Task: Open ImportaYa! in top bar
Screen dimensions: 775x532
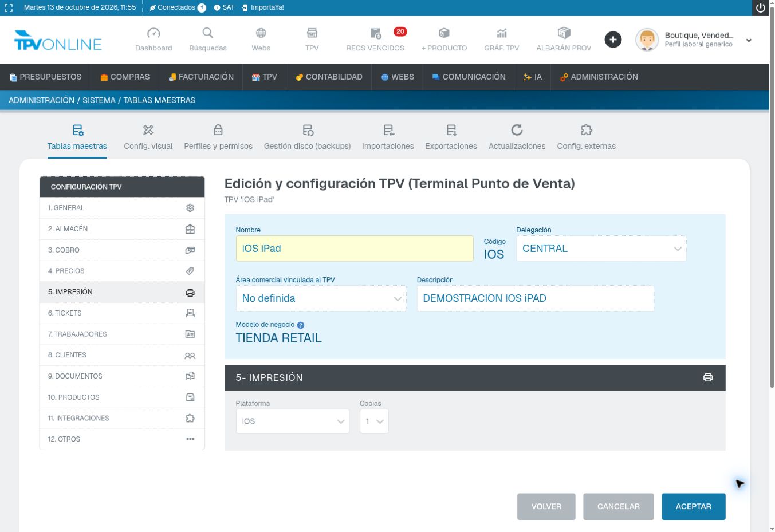Action: click(x=263, y=7)
